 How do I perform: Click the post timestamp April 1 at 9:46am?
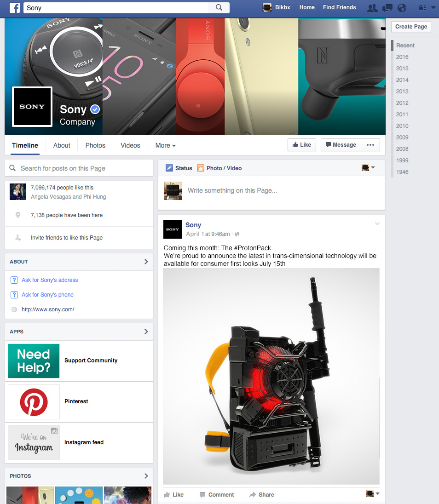tap(208, 234)
